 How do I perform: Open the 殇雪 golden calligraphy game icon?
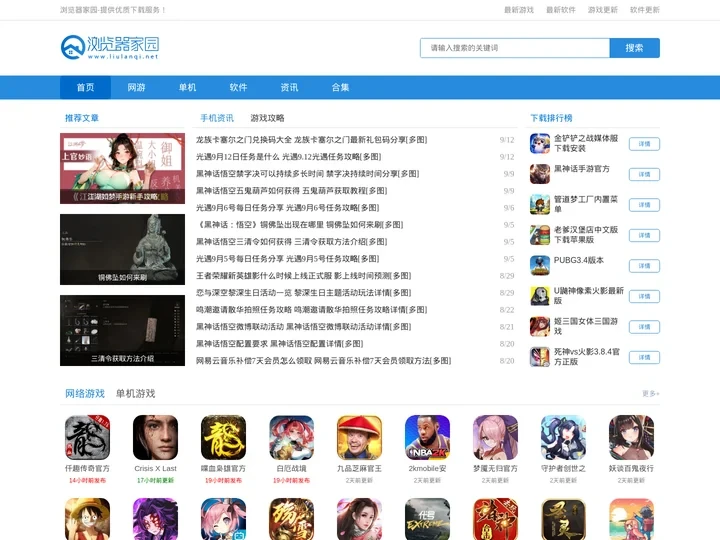click(292, 519)
